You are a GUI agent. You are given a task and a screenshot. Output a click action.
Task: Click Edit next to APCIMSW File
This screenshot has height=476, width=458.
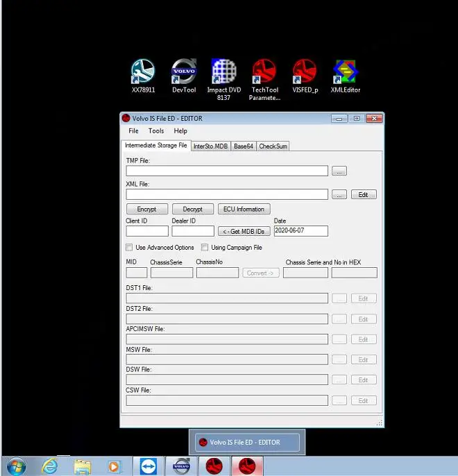point(364,339)
